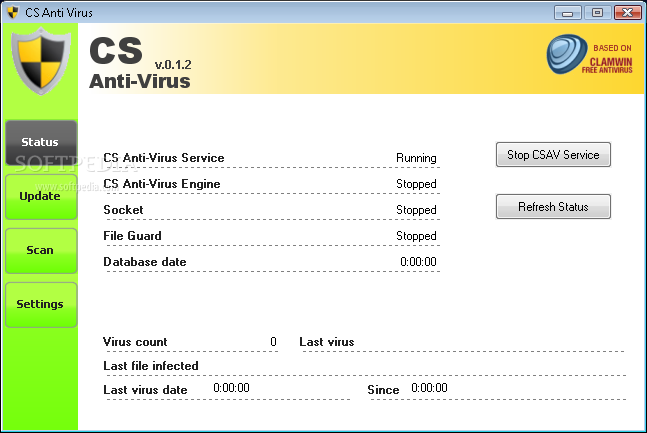Close the CS Anti Virus window
Viewport: 647px width, 433px height.
[627, 13]
